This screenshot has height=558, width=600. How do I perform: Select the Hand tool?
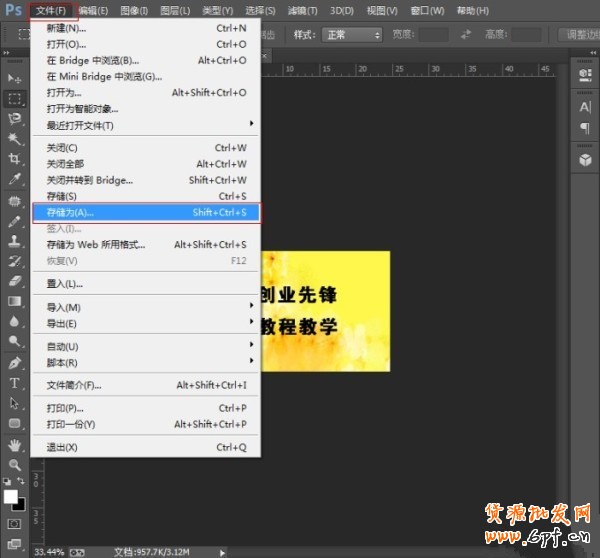(15, 444)
